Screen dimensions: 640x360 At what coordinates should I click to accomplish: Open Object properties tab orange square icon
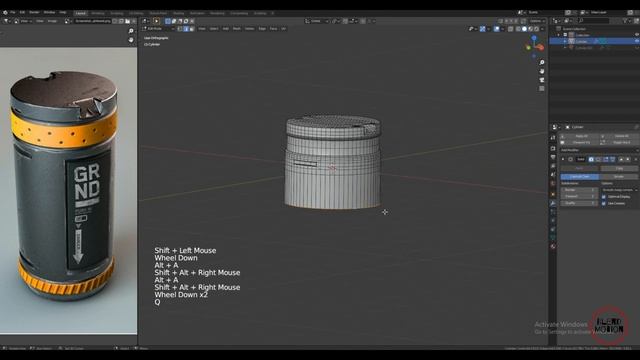[x=553, y=194]
